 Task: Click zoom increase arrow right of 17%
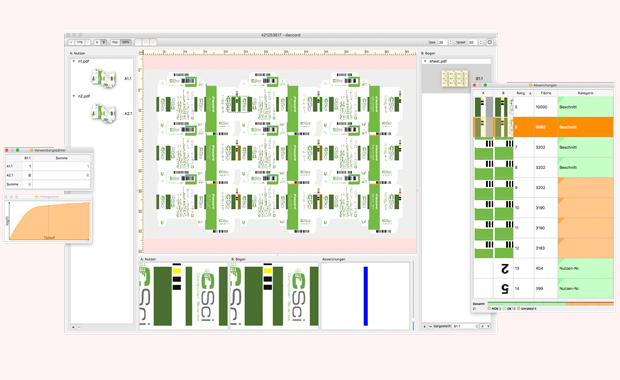point(87,42)
